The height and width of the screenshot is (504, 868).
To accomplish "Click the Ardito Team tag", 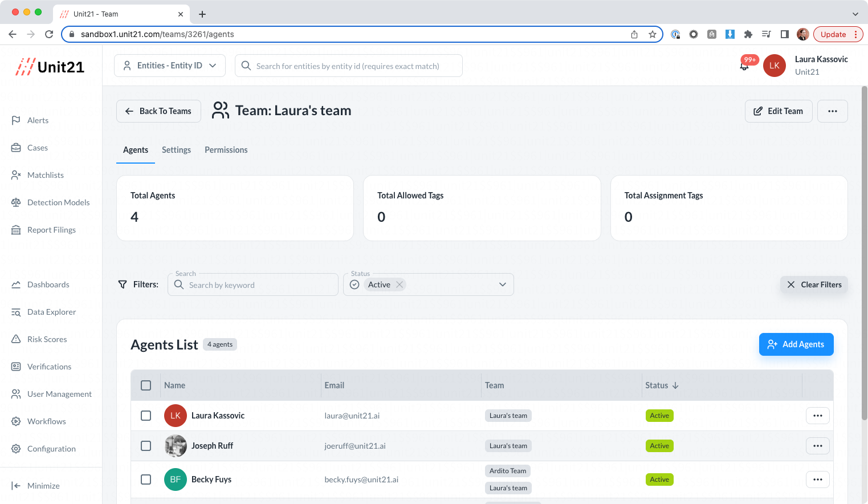I will pos(508,471).
